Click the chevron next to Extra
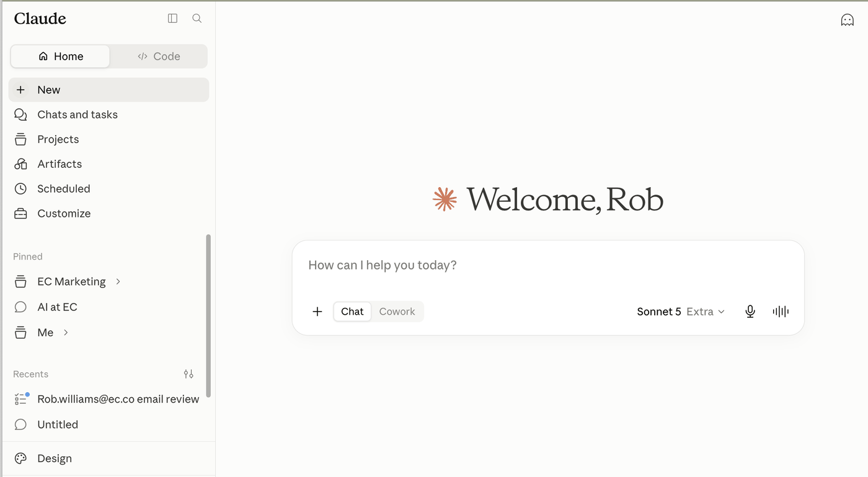This screenshot has width=868, height=477. [x=721, y=312]
